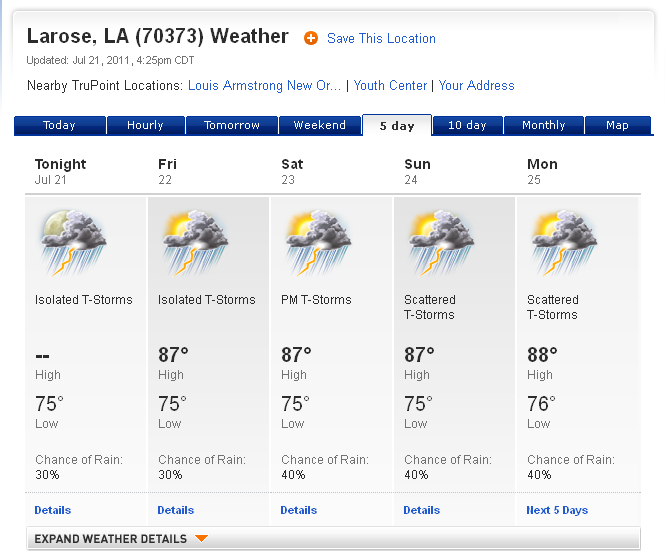The width and height of the screenshot is (665, 559).
Task: Open the Map tab
Action: point(617,126)
